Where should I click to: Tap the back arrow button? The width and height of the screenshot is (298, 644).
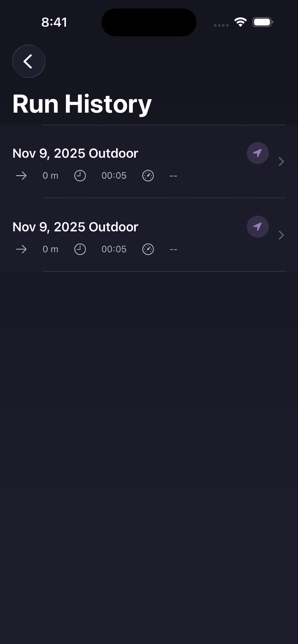tap(29, 61)
